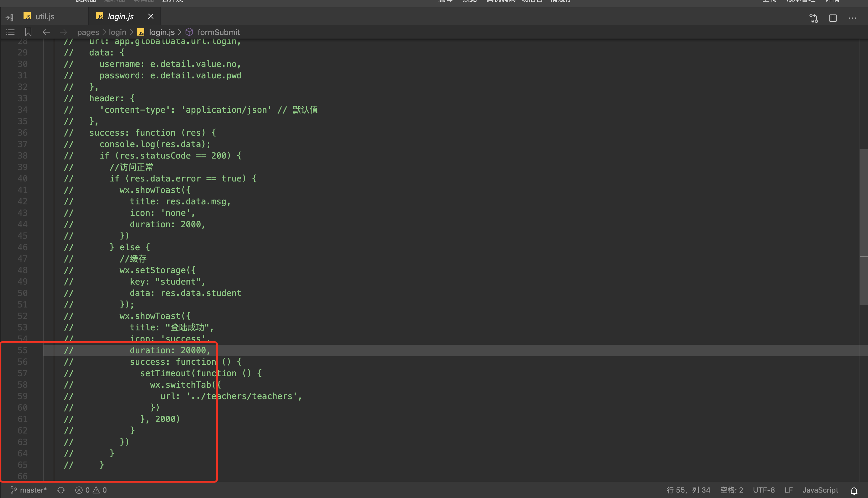The height and width of the screenshot is (498, 868).
Task: Click the outline list icon in breadcrumb bar
Action: pos(10,32)
